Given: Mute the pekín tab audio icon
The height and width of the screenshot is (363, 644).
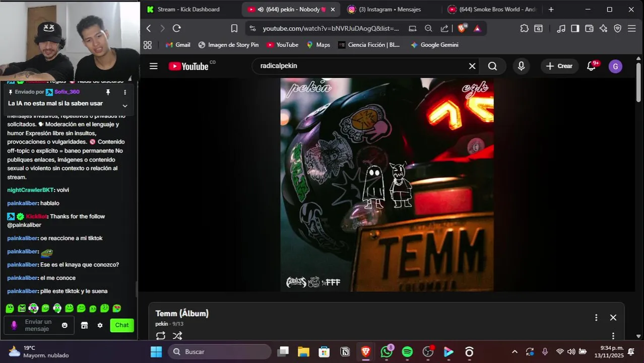Looking at the screenshot, I should [261, 10].
